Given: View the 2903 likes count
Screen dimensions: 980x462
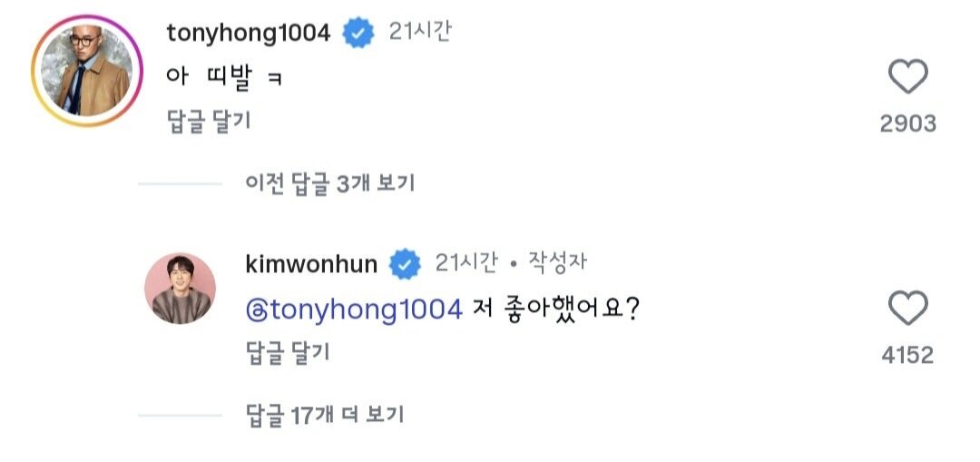Looking at the screenshot, I should pyautogui.click(x=907, y=123).
